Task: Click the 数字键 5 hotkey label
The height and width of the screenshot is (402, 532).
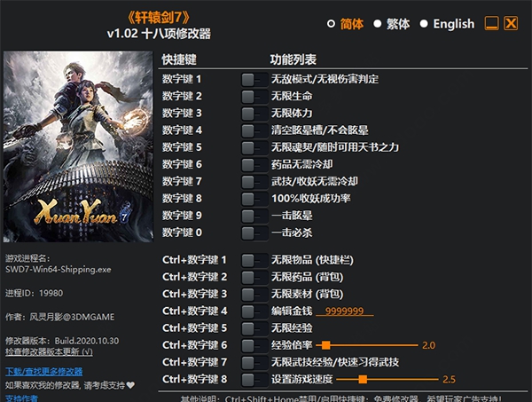Action: pos(182,147)
